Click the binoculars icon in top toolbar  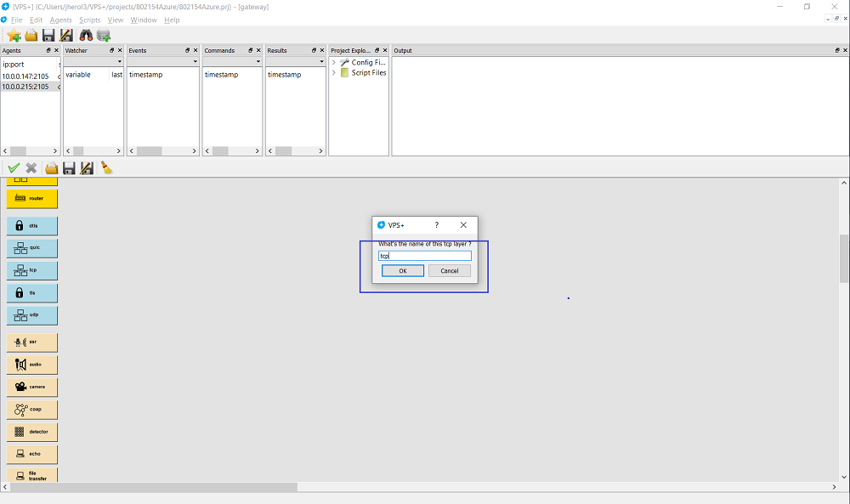86,35
